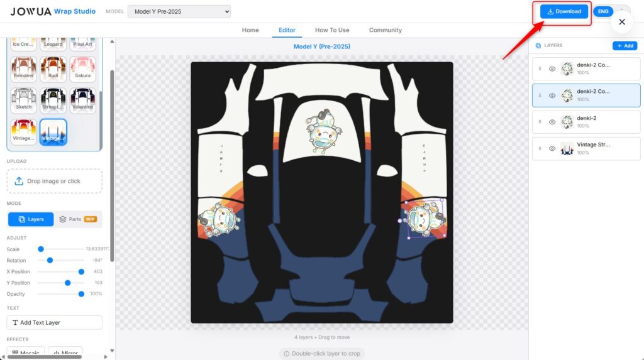This screenshot has height=360, width=644.
Task: Toggle visibility of the denki-2 layer
Action: click(552, 122)
